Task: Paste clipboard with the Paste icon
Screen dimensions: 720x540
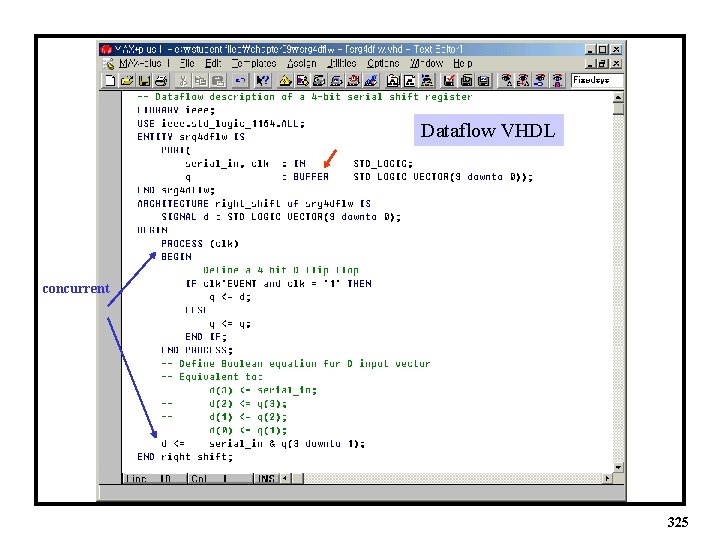Action: coord(218,81)
